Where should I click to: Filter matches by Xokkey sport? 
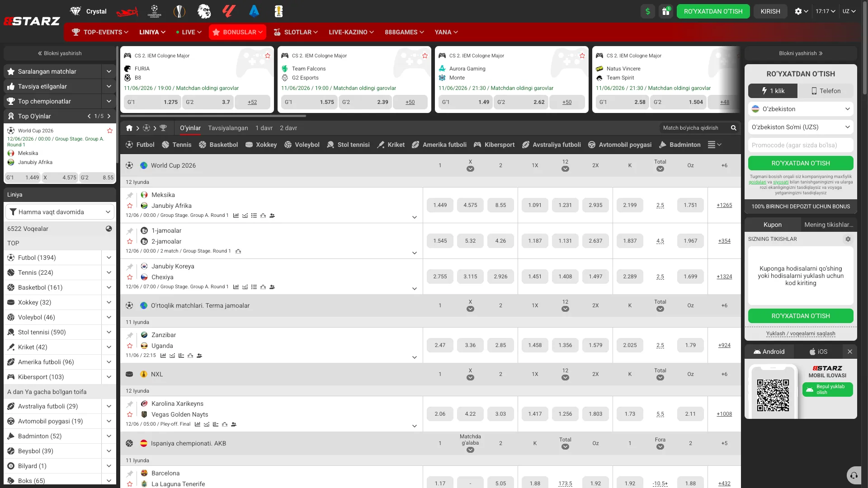coord(261,145)
